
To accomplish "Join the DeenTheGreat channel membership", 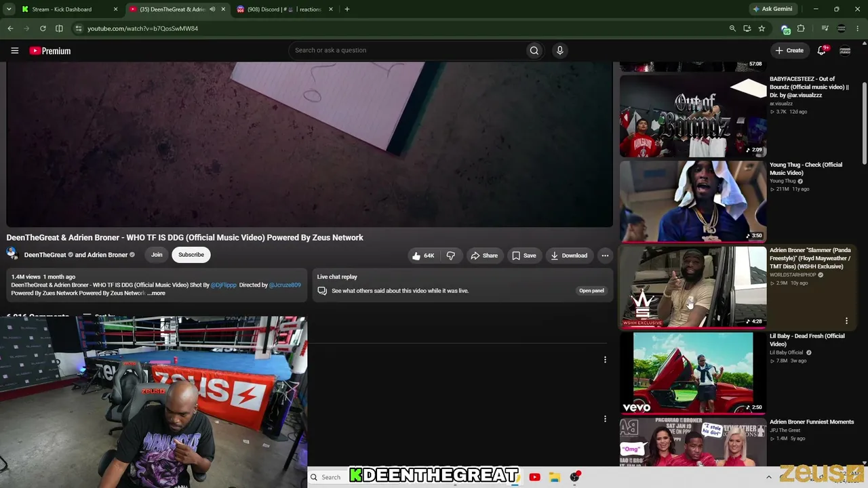I will 157,255.
